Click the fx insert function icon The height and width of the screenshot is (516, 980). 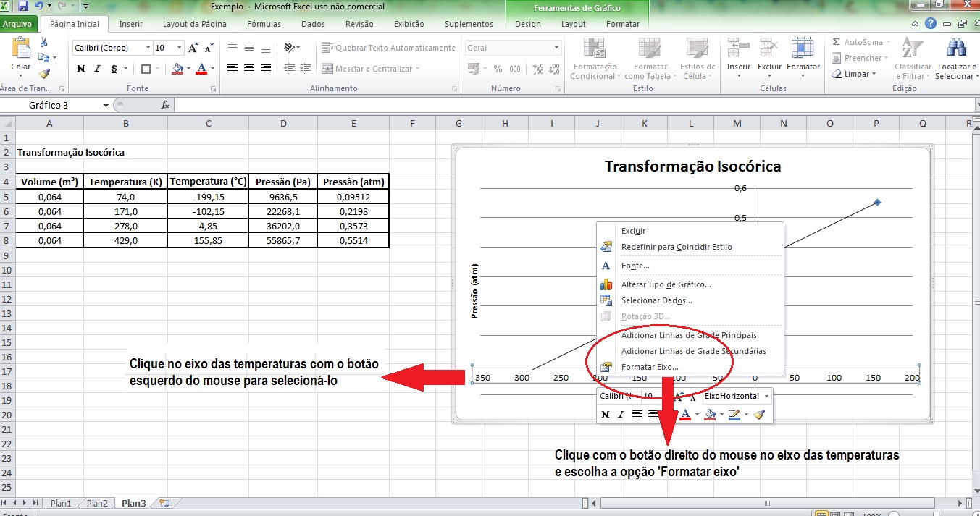click(164, 105)
